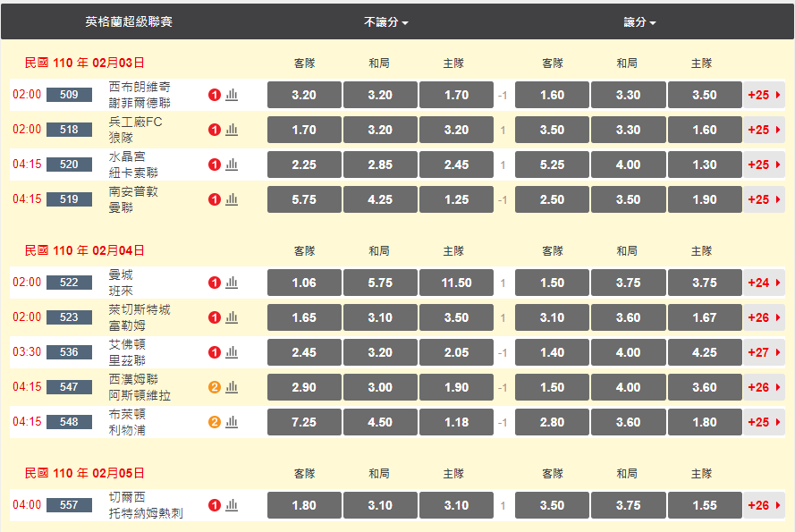Viewport: 795px width, 532px height.
Task: Expand +25 more bets for match 519
Action: point(764,199)
